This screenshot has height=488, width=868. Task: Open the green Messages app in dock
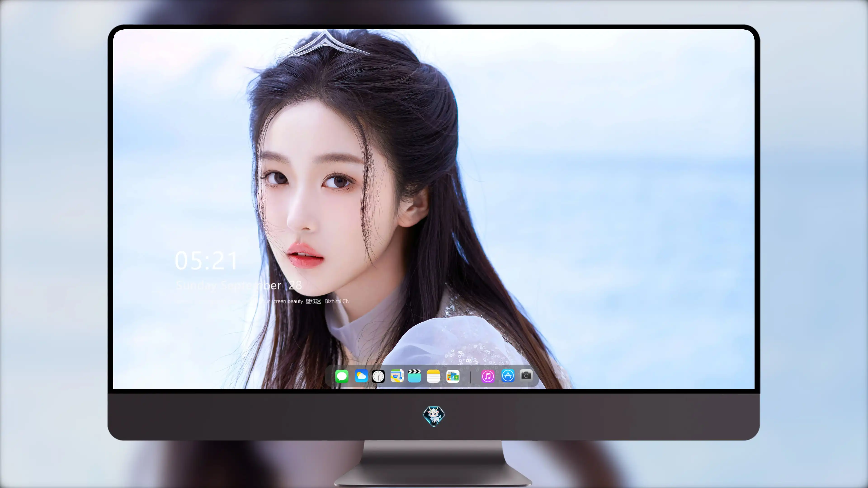tap(342, 376)
